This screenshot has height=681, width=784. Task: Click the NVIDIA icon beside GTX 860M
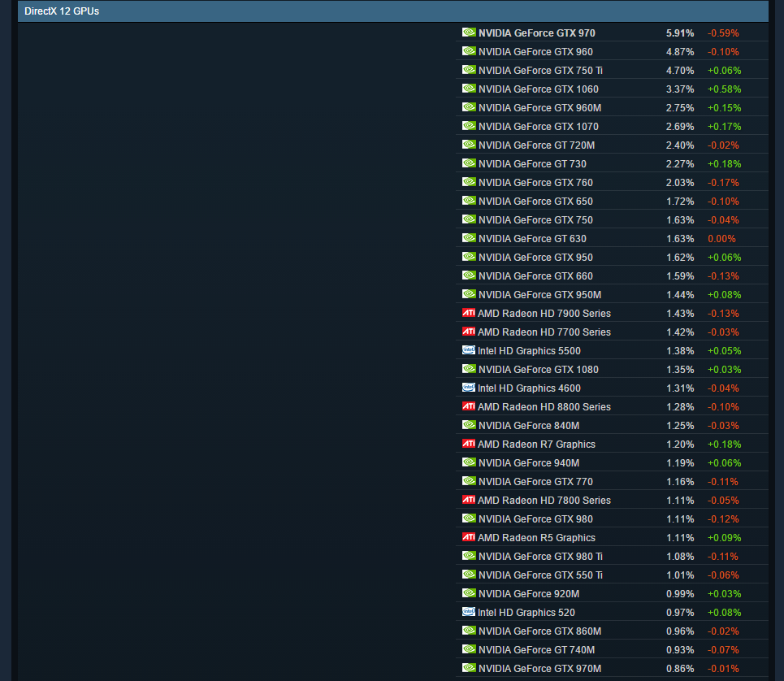point(469,631)
